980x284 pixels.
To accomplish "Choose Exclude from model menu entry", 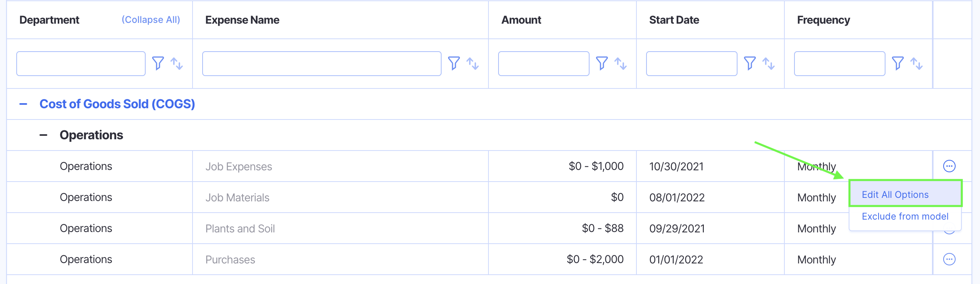I will click(x=905, y=216).
